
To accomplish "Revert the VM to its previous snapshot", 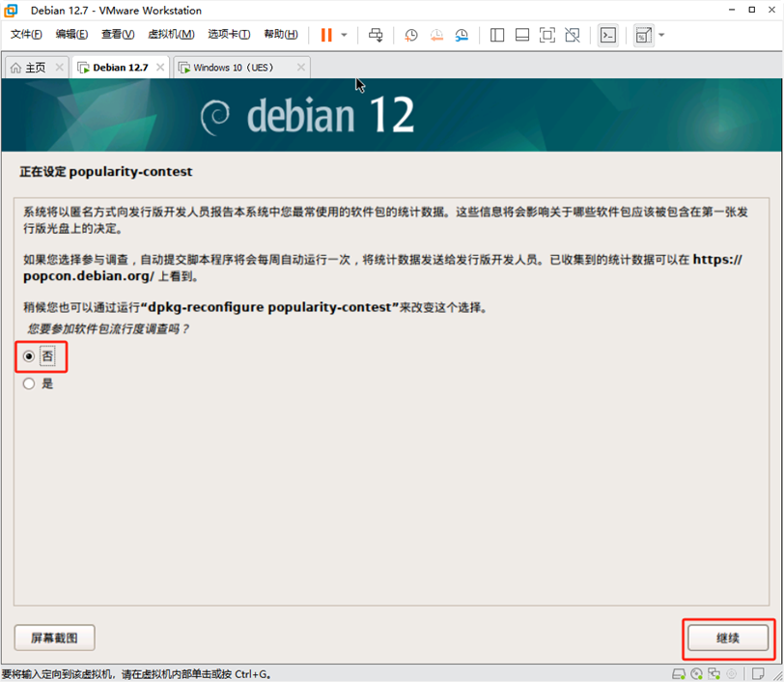I will pyautogui.click(x=436, y=35).
